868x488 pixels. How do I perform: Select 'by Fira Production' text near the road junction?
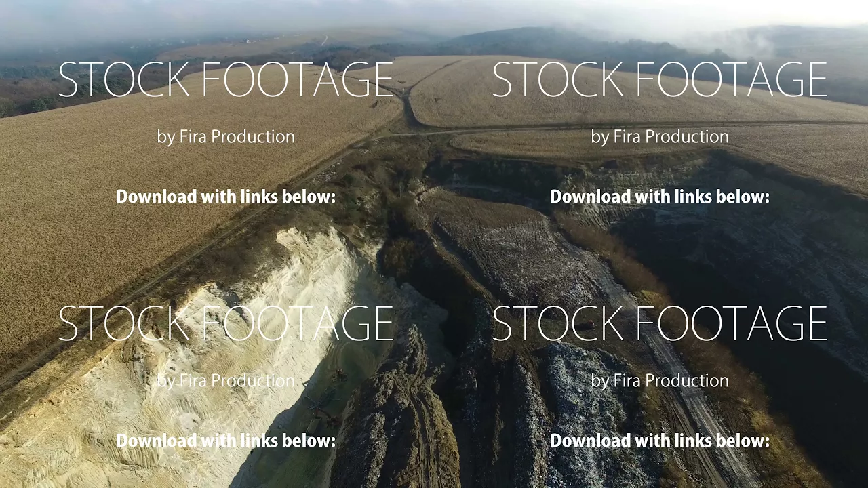660,137
